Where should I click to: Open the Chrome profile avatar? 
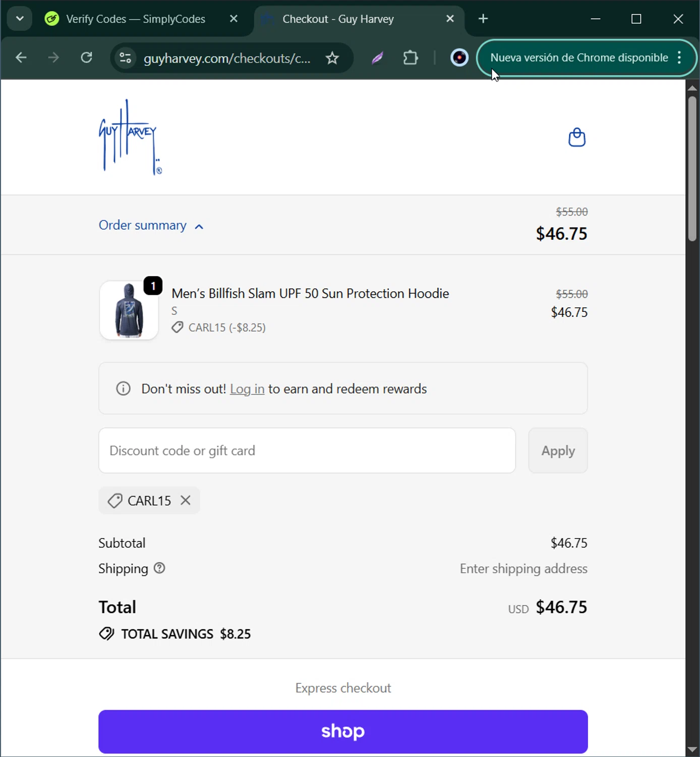click(459, 58)
